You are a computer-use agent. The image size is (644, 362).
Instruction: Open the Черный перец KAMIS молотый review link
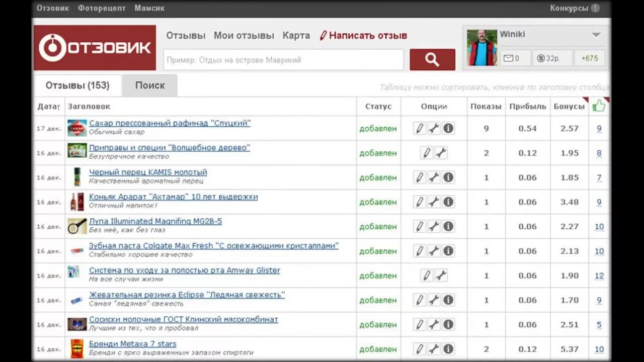click(x=148, y=172)
